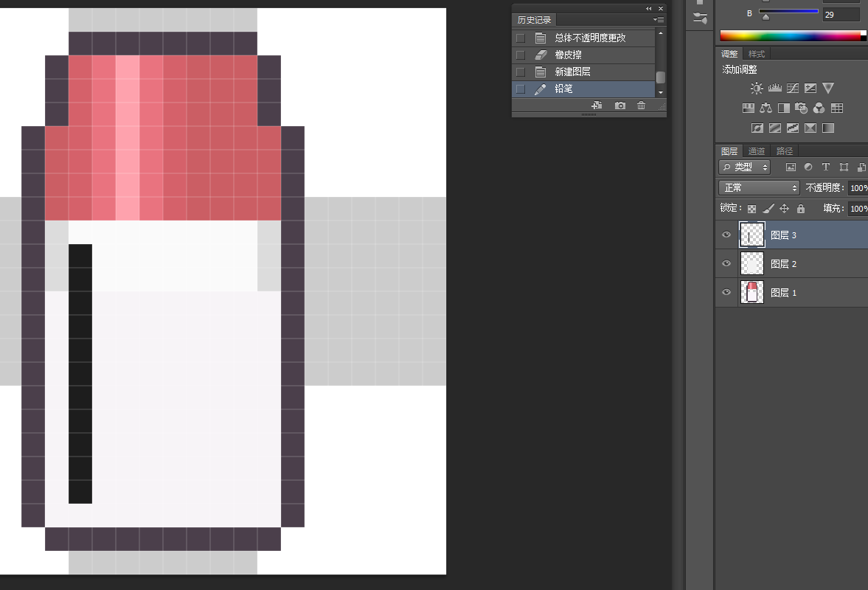Open the 类型 layer filter dropdown
The height and width of the screenshot is (590, 868).
pos(745,167)
